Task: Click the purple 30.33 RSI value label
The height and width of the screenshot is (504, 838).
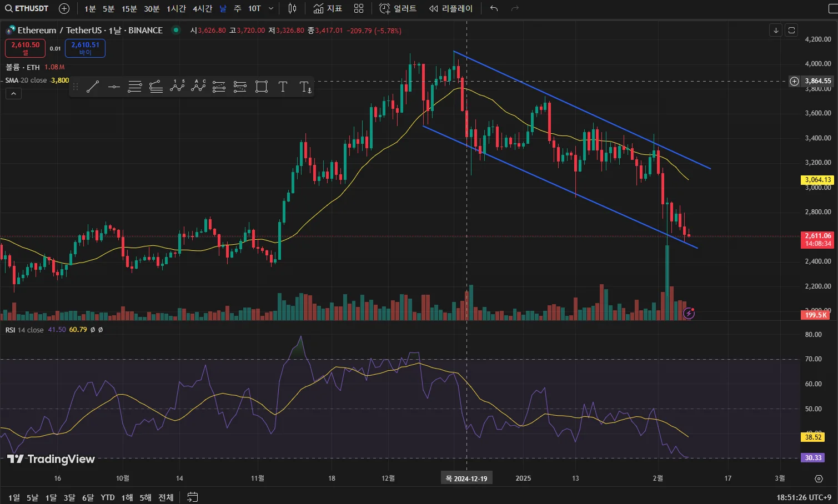Action: pyautogui.click(x=813, y=458)
